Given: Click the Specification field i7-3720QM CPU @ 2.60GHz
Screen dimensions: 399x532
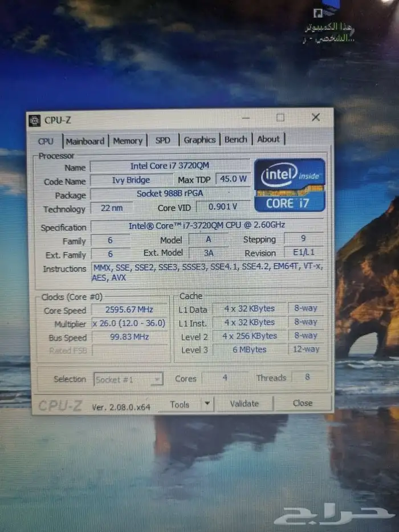Looking at the screenshot, I should [207, 225].
